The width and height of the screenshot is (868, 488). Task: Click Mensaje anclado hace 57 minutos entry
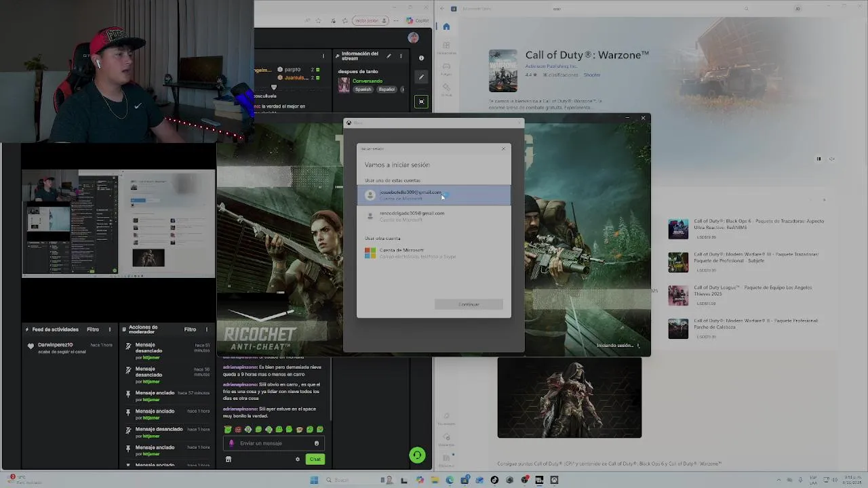pyautogui.click(x=167, y=395)
